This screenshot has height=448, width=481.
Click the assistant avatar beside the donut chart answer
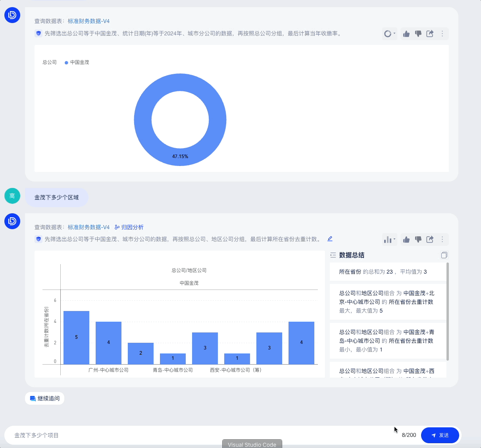pos(12,15)
